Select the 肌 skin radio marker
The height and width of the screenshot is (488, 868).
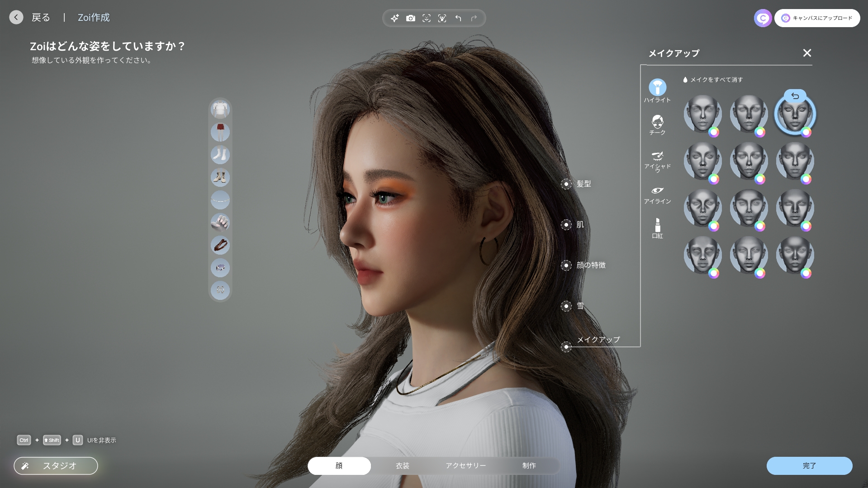(566, 225)
